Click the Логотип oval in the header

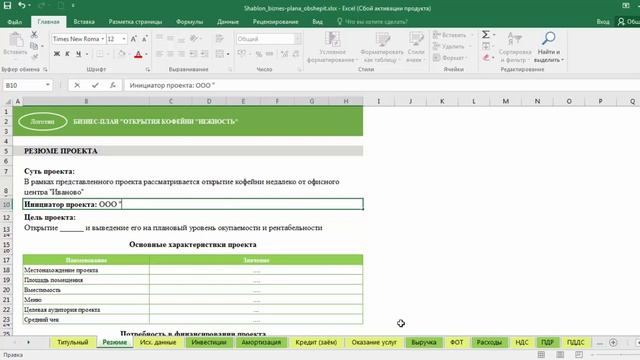[x=42, y=121]
